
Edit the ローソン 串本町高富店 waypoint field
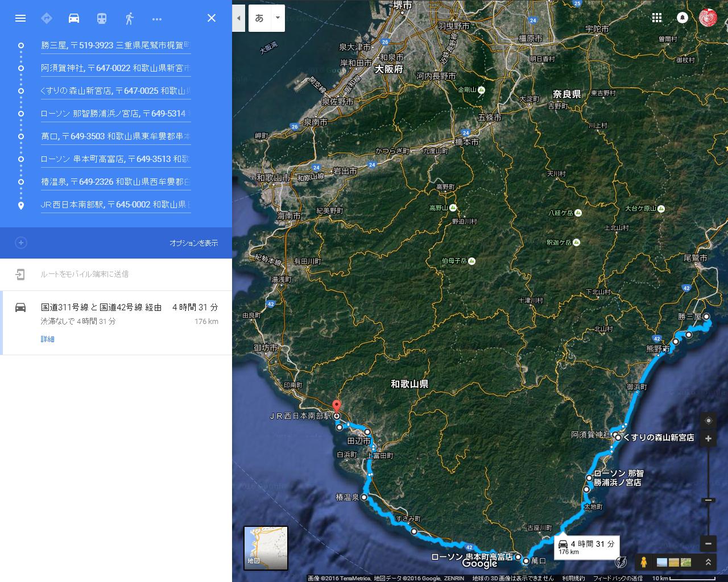pyautogui.click(x=115, y=159)
